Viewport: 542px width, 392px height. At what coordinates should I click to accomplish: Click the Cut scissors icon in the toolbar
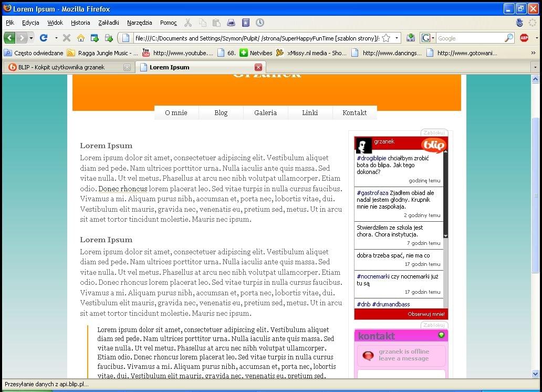(188, 23)
